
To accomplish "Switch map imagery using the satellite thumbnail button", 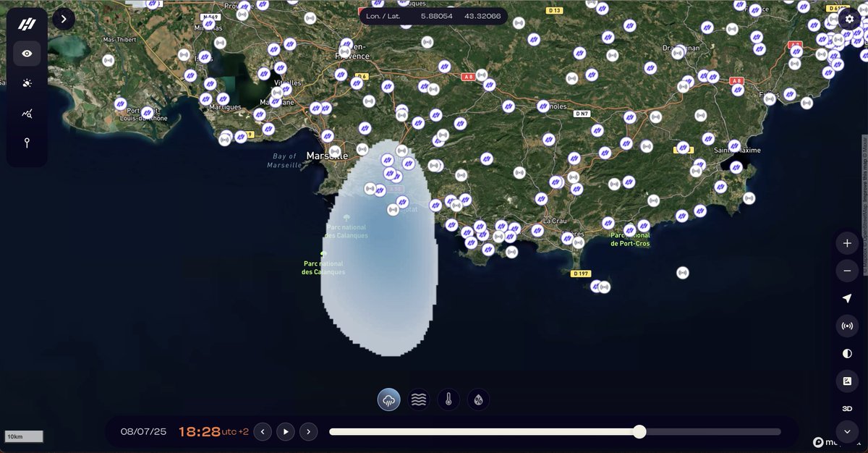I will pos(846,381).
